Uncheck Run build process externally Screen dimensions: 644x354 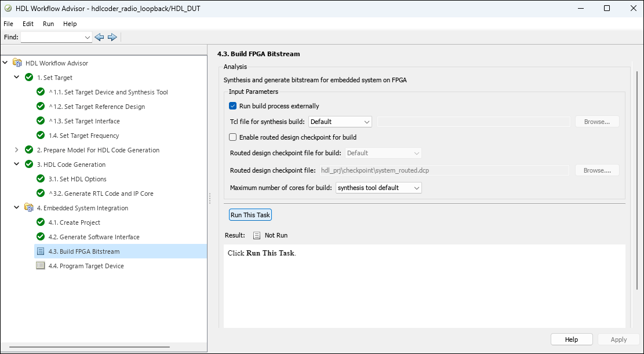[x=233, y=106]
